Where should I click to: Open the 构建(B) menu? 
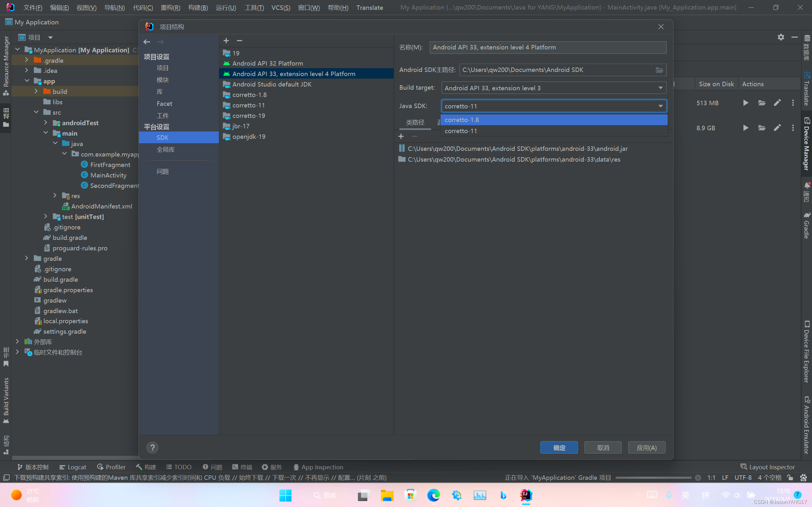point(198,7)
